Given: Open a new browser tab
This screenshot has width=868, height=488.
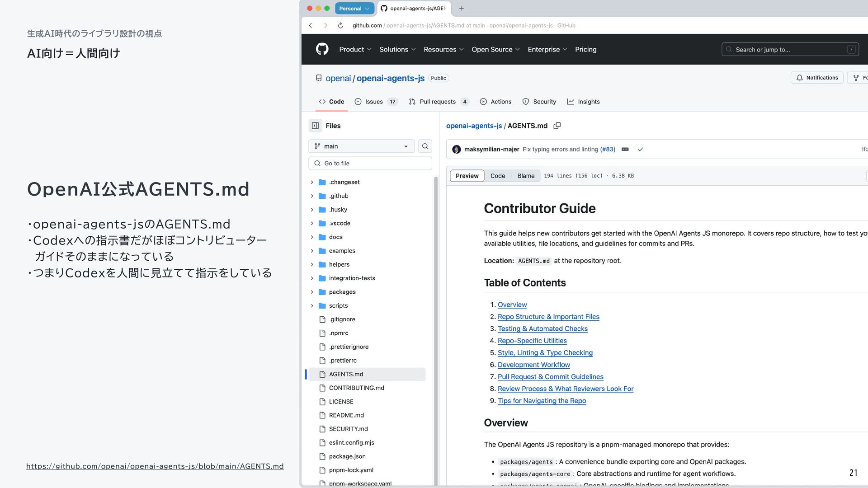Looking at the screenshot, I should [x=462, y=8].
